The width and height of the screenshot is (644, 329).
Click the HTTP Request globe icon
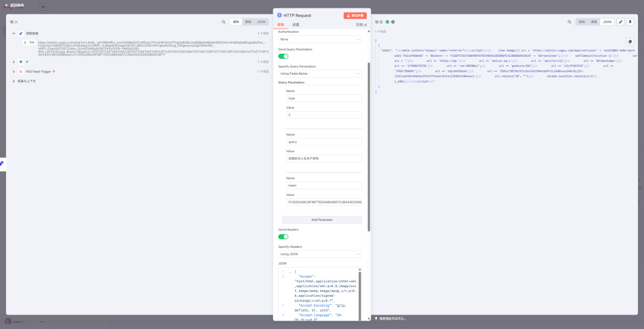[x=280, y=15]
